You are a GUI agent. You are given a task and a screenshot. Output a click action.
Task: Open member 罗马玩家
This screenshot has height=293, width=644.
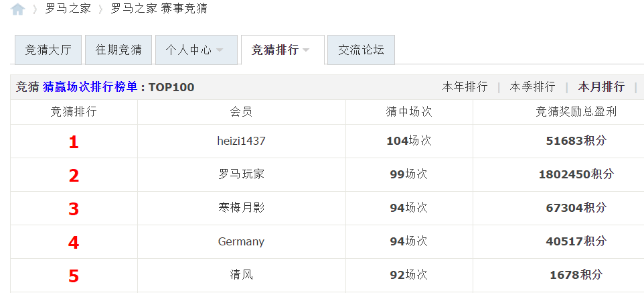(241, 174)
